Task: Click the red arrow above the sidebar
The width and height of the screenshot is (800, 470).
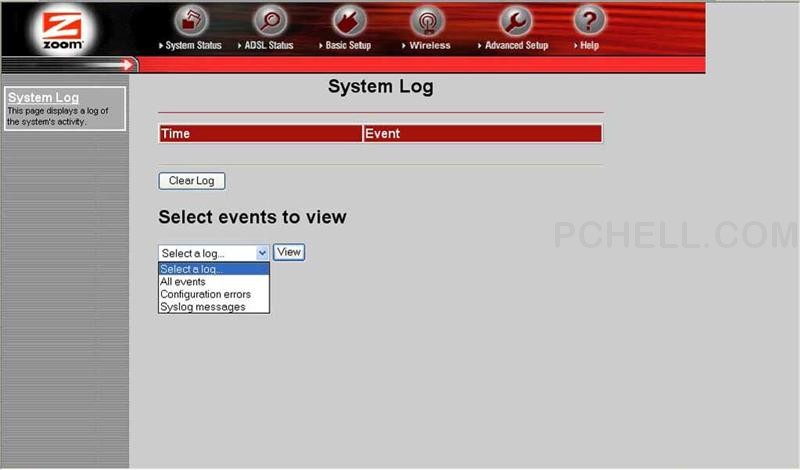Action: (x=128, y=65)
